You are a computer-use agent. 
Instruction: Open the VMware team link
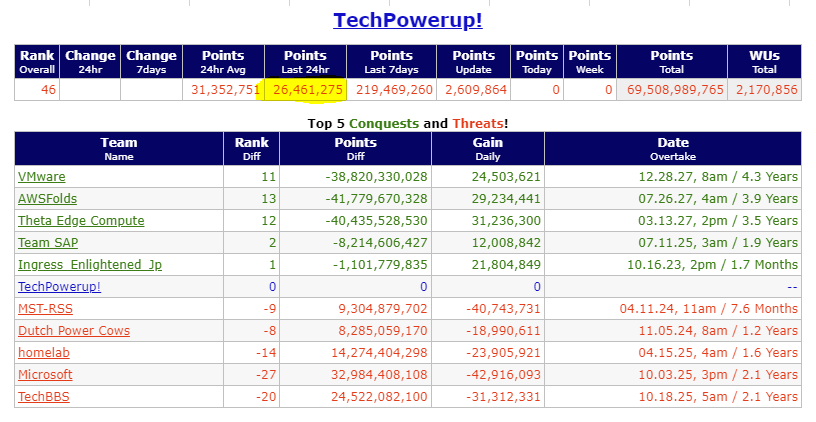point(42,177)
